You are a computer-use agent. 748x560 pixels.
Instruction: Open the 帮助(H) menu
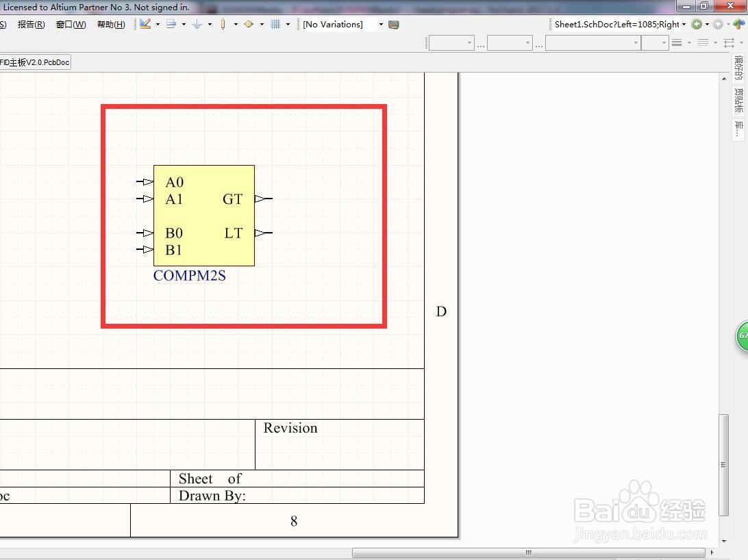[111, 25]
